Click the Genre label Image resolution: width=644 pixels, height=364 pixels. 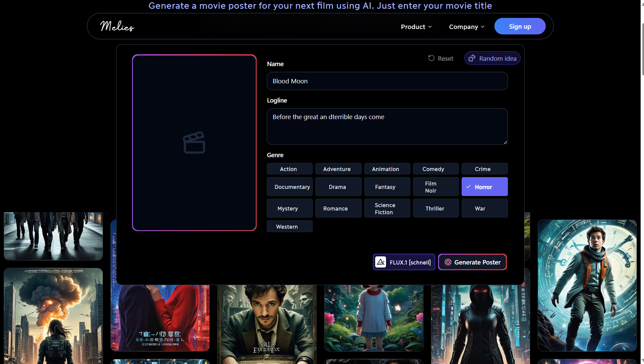[x=275, y=155]
